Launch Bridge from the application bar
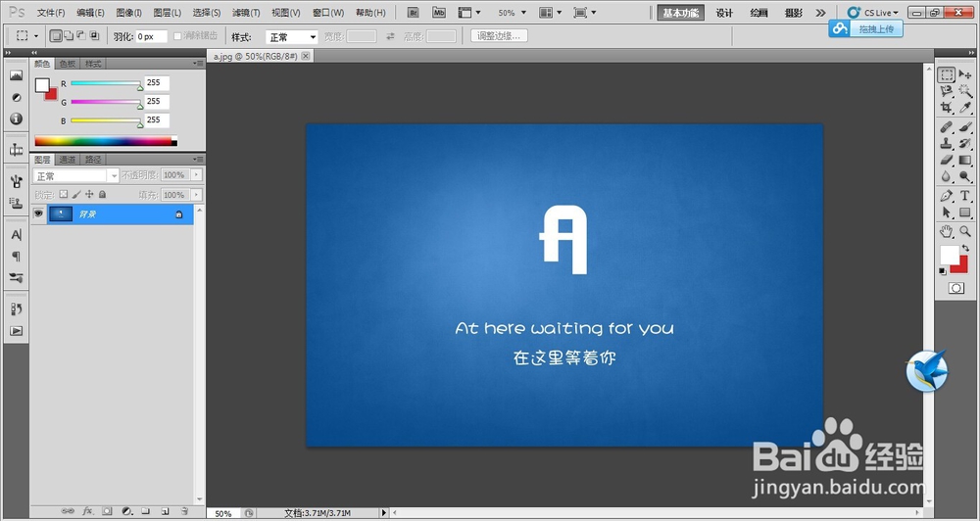The width and height of the screenshot is (980, 521). [x=413, y=12]
